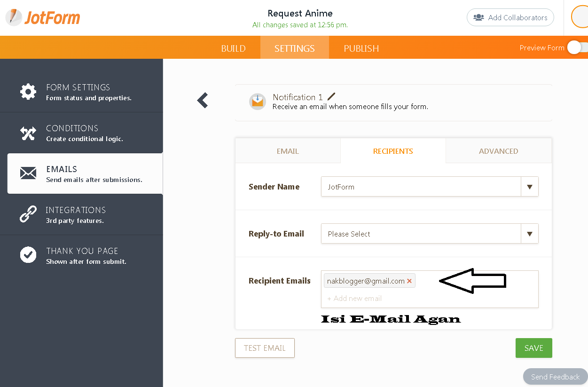Click the SAVE button

click(533, 348)
